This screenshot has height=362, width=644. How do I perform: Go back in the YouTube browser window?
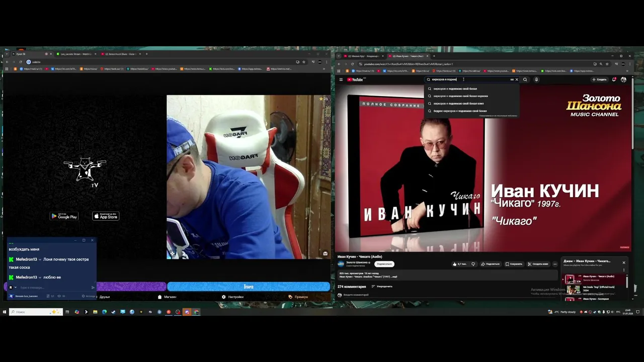(339, 64)
